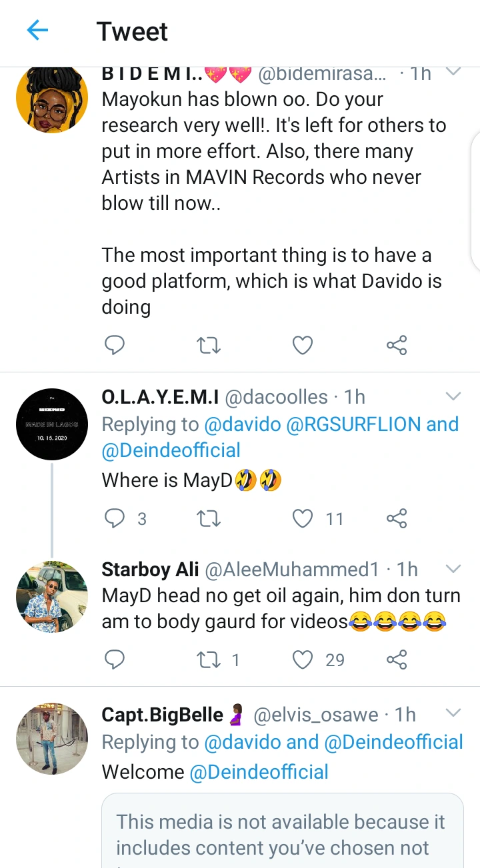Like BIDEMI's tweet about Mayokun
The width and height of the screenshot is (480, 868).
pos(303,345)
